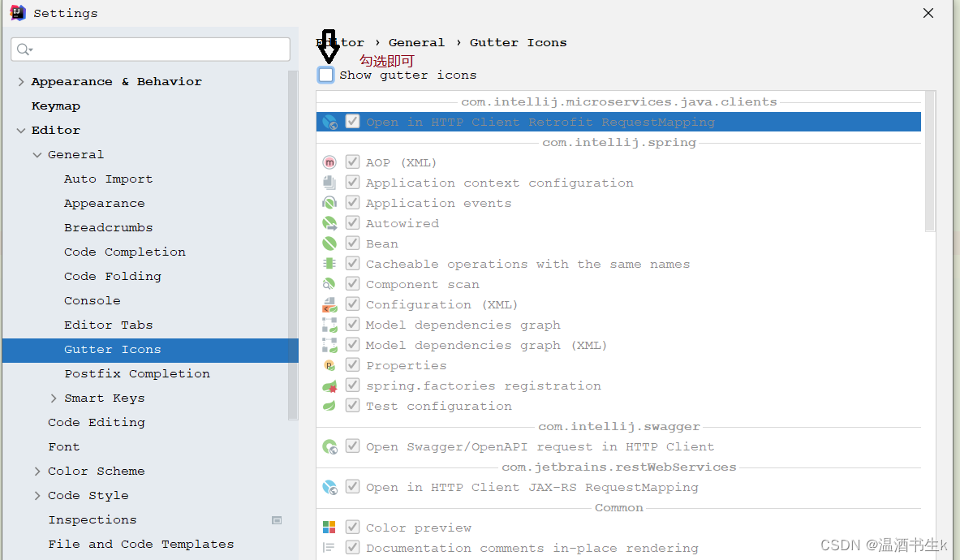Click the HTTP Client Retrofit RequestMapping icon
Screen dimensions: 960x560
(329, 123)
